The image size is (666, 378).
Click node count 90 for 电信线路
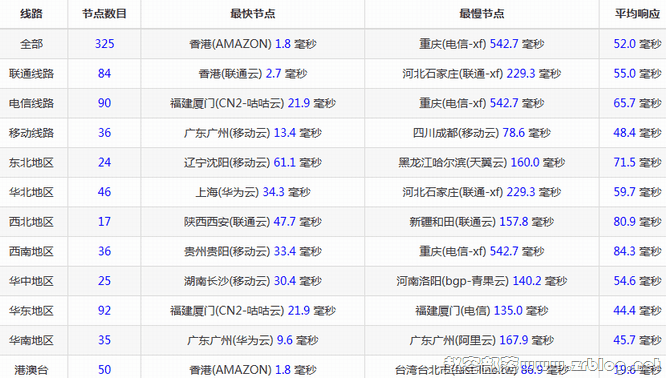(104, 103)
